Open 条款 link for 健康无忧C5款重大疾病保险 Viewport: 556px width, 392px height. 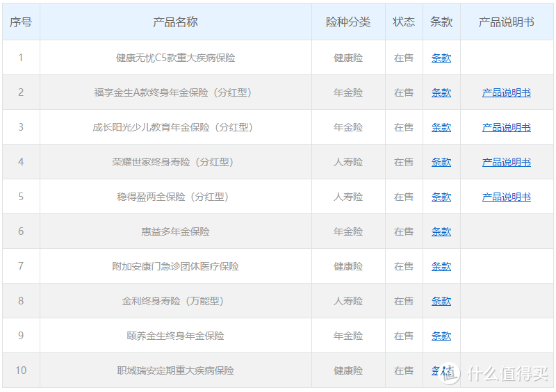point(441,58)
